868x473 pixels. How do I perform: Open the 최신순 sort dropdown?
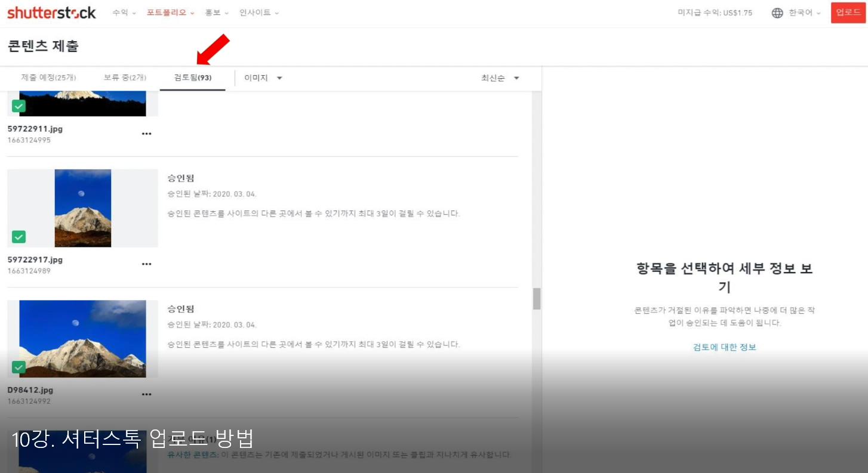[x=500, y=78]
